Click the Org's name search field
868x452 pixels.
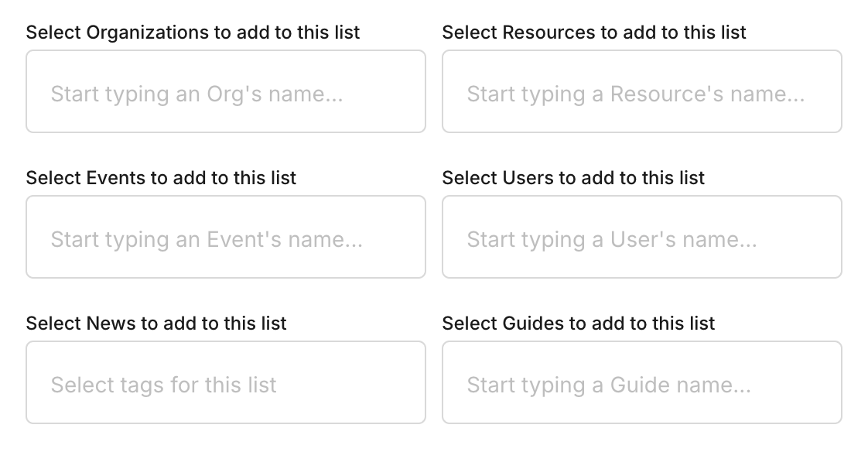coord(226,91)
